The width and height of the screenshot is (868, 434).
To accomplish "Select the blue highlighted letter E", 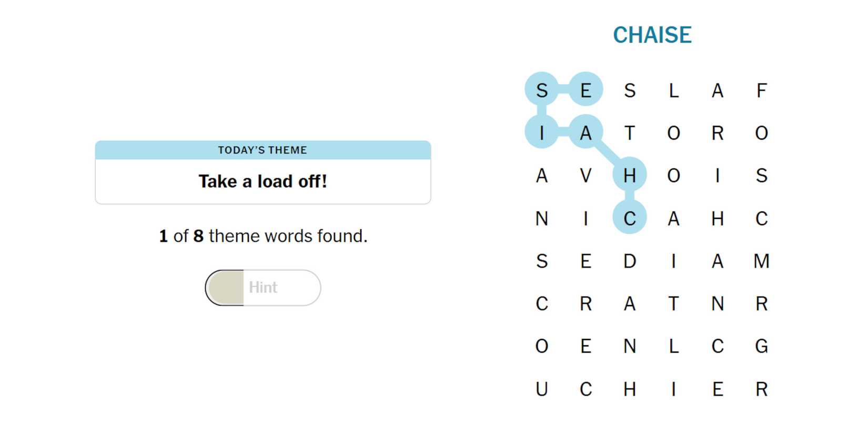I will pyautogui.click(x=586, y=90).
